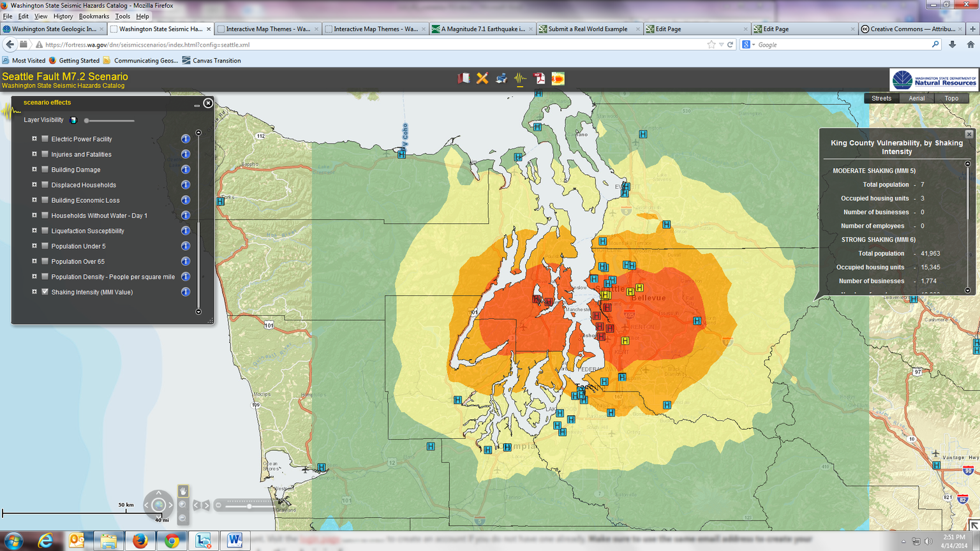Image resolution: width=980 pixels, height=551 pixels.
Task: Expand the Population Over 65 layer entry
Action: click(x=34, y=261)
